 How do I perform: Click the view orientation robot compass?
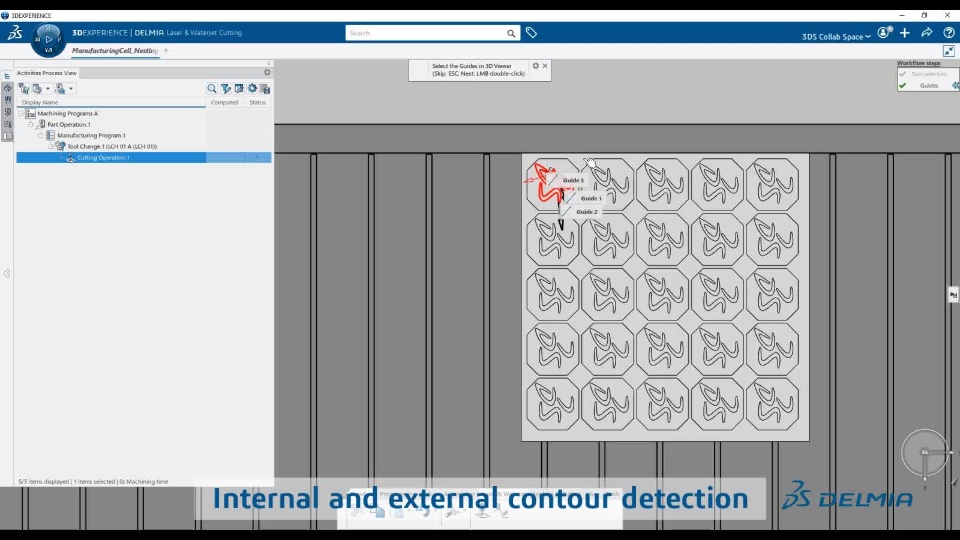(x=925, y=453)
